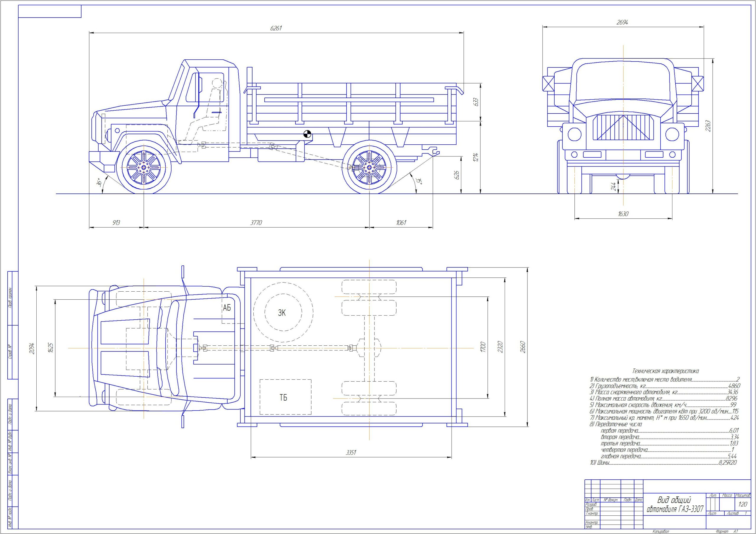756x534 pixels.
Task: Click the 'Подп.' column header in title block
Action: (x=627, y=500)
